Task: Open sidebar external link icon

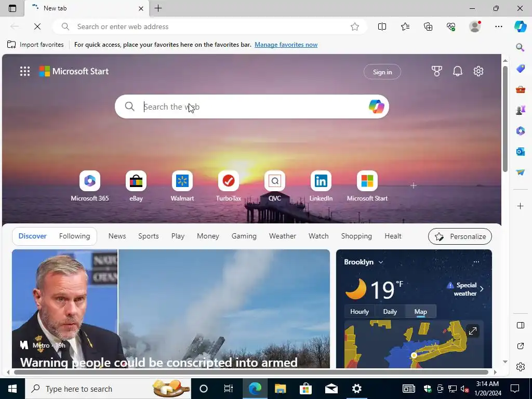Action: click(520, 346)
